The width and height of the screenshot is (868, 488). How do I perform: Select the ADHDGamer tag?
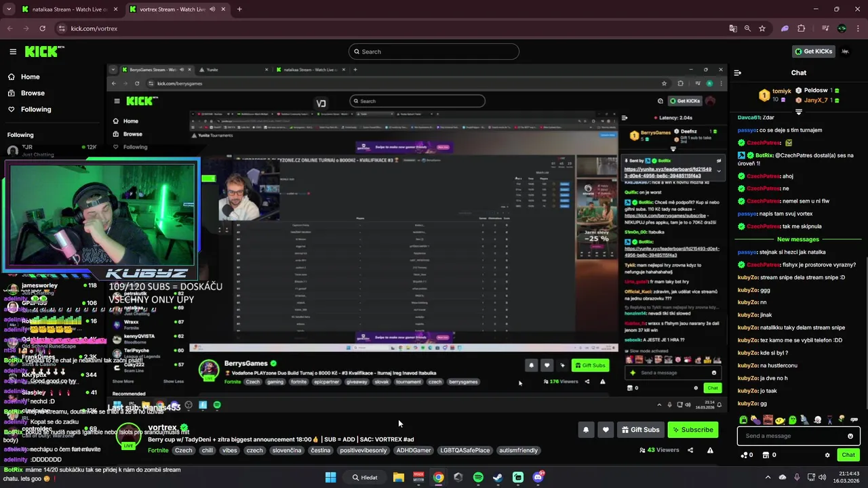(414, 450)
